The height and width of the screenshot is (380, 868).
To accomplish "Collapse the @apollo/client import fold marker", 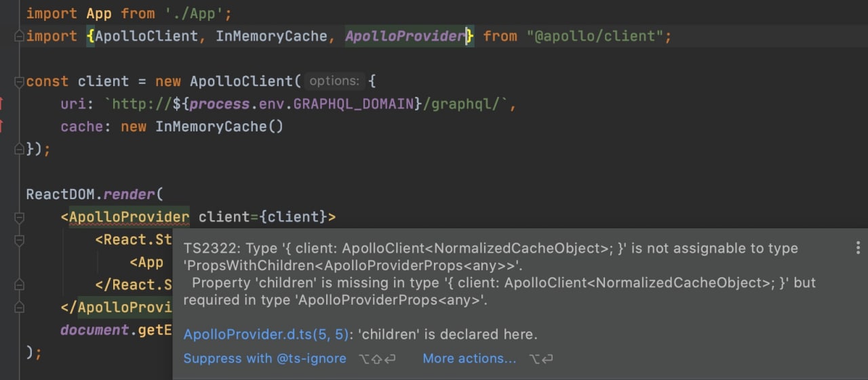I will click(x=19, y=37).
